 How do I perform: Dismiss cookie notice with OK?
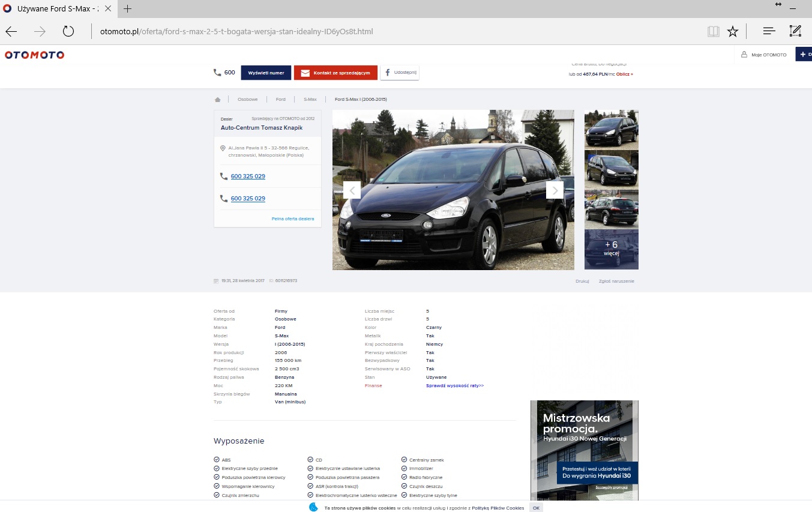point(536,508)
